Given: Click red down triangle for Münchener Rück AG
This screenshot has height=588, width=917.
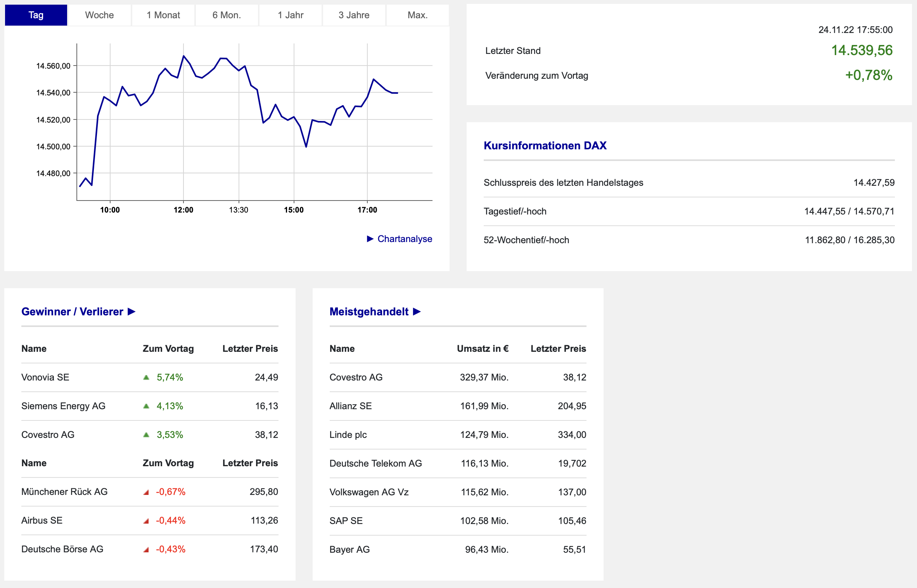Looking at the screenshot, I should (146, 492).
